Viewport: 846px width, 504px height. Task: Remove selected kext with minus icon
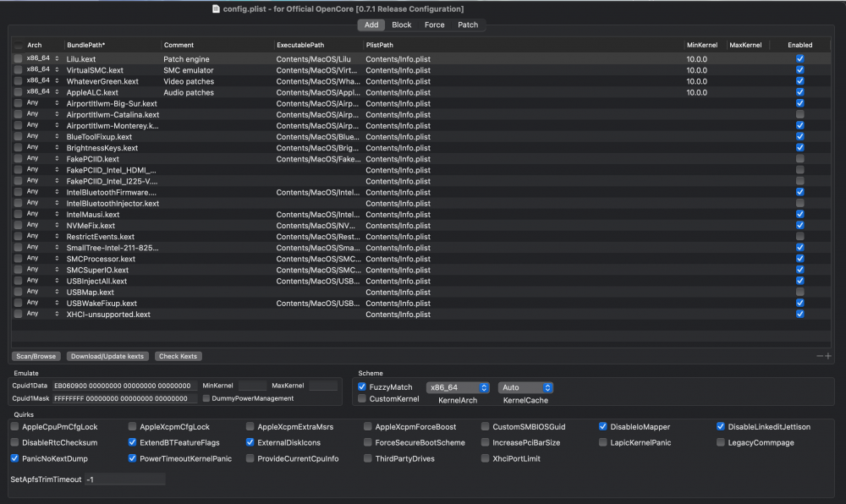tap(820, 356)
